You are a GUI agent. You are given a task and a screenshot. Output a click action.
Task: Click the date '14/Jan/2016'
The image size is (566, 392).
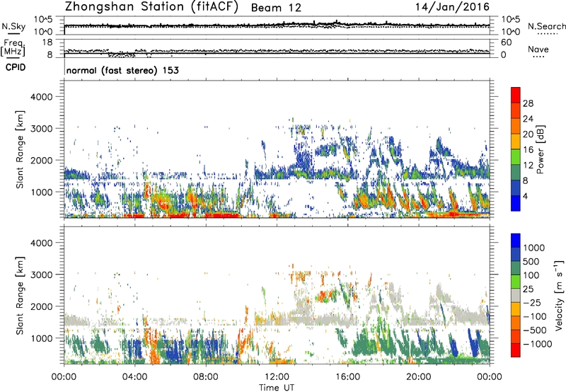pos(452,7)
